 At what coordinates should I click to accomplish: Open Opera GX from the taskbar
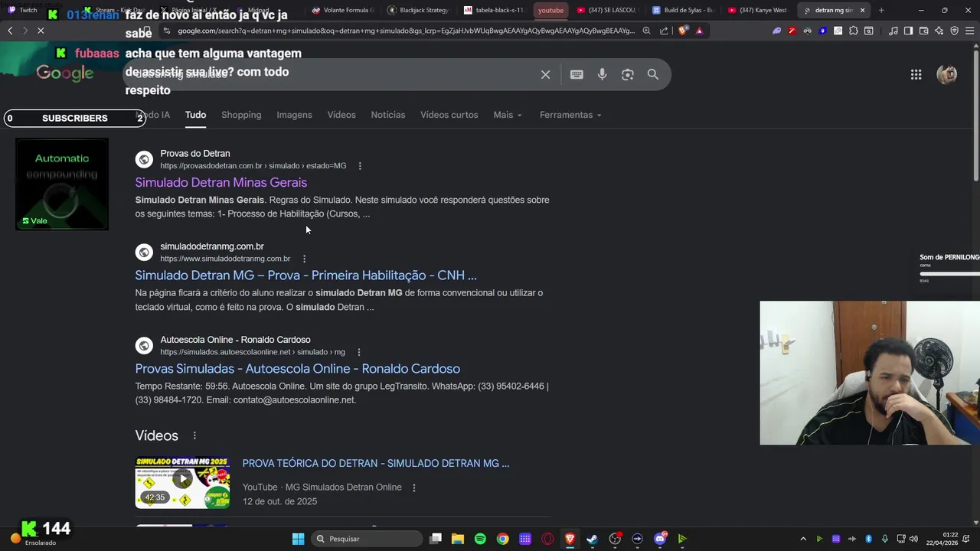(x=547, y=539)
